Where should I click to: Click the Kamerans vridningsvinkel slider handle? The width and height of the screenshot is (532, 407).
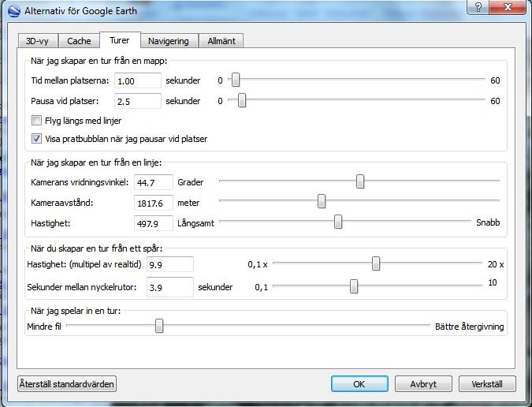coord(360,181)
